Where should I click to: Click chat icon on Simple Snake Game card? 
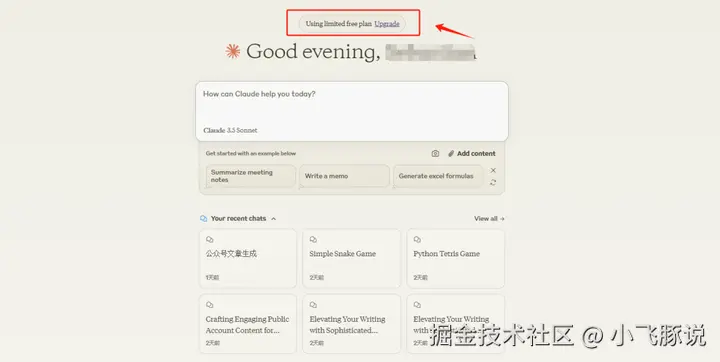tap(313, 239)
